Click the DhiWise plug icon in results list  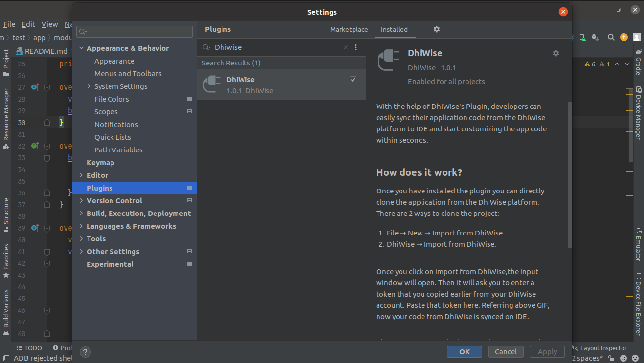point(212,85)
